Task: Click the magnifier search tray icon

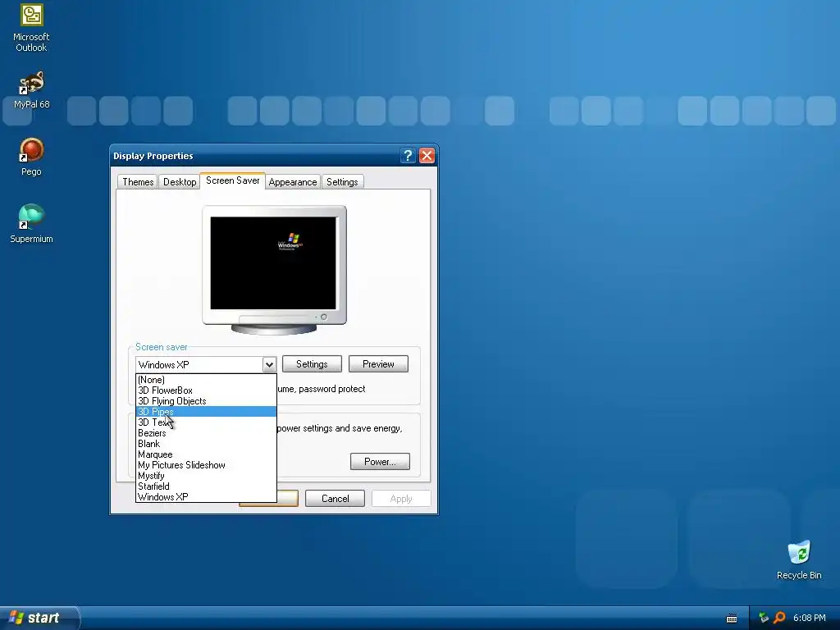Action: pos(779,618)
